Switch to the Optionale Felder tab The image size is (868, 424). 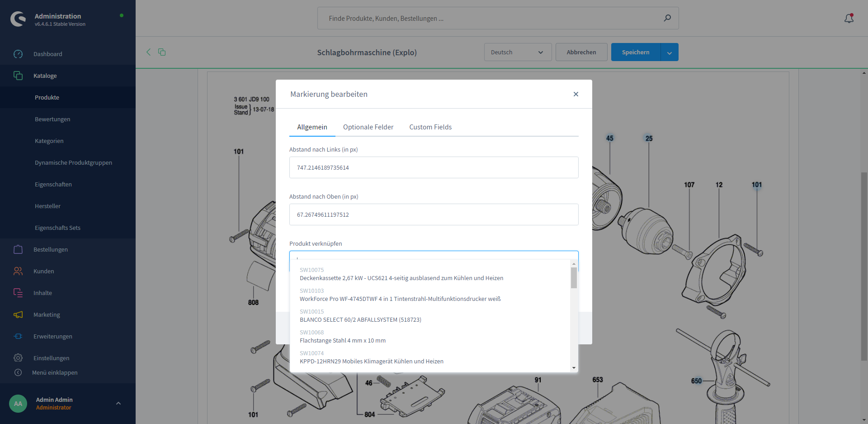(x=368, y=127)
